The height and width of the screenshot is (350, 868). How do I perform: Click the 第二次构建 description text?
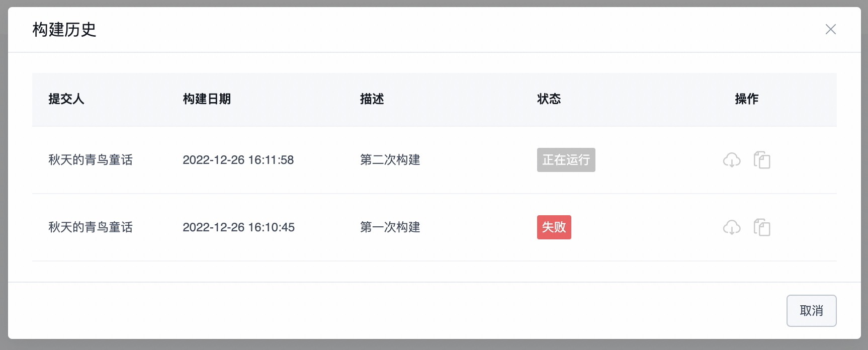[390, 160]
